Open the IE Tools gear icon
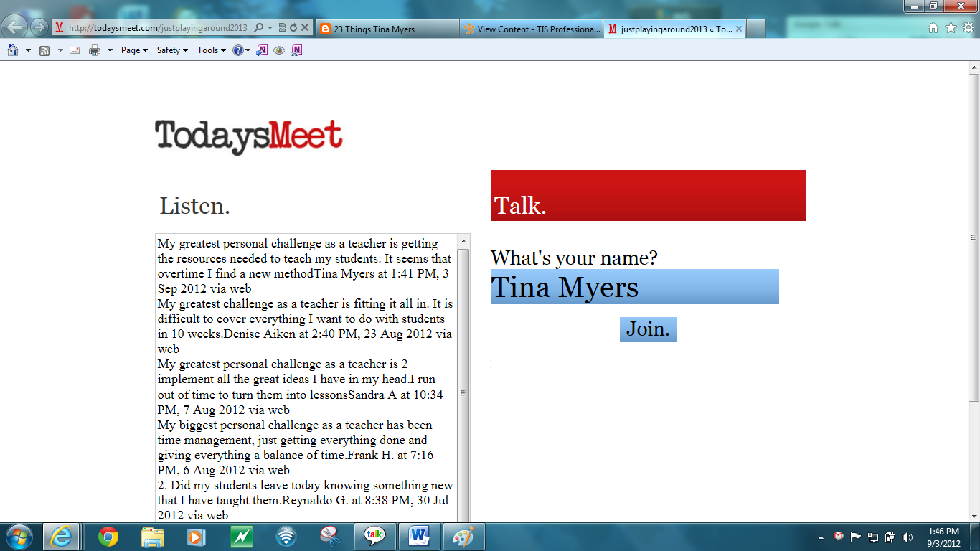The height and width of the screenshot is (551, 980). (968, 28)
